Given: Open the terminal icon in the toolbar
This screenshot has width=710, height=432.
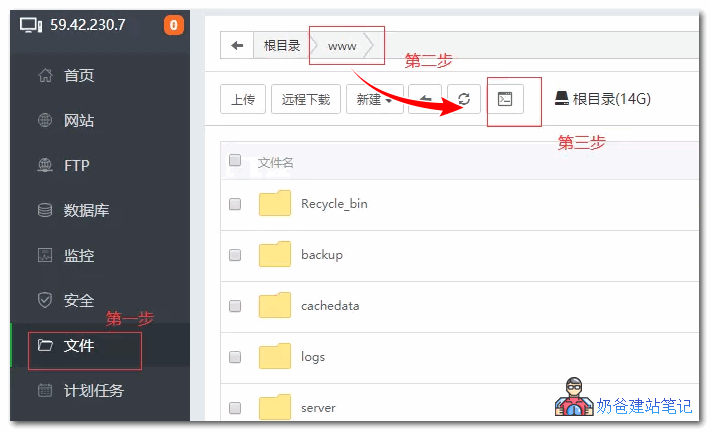Looking at the screenshot, I should [505, 99].
